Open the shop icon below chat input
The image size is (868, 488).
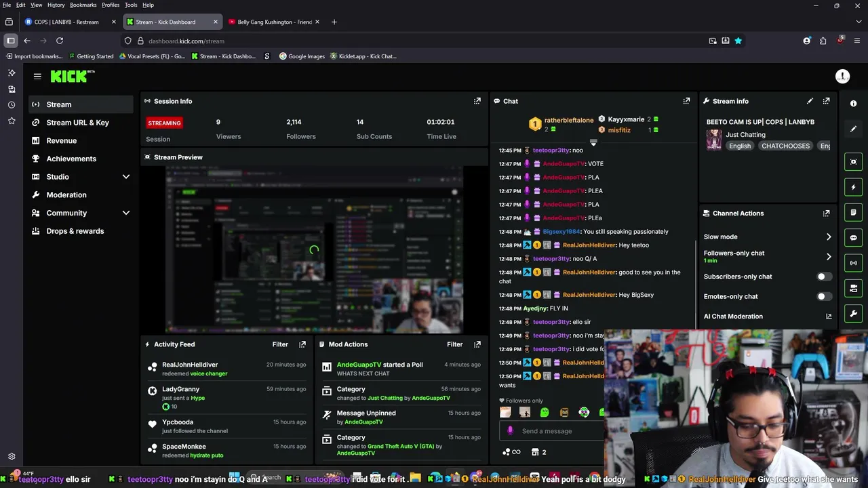point(535,452)
